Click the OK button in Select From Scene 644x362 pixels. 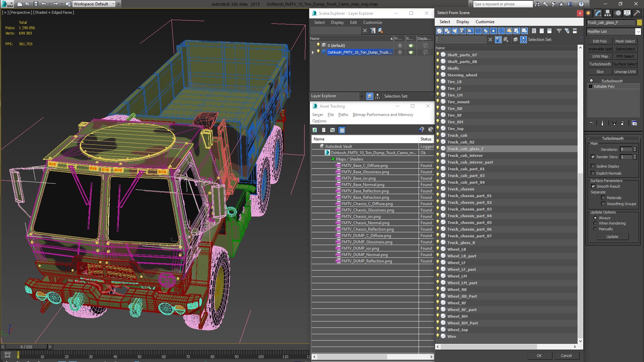point(539,356)
